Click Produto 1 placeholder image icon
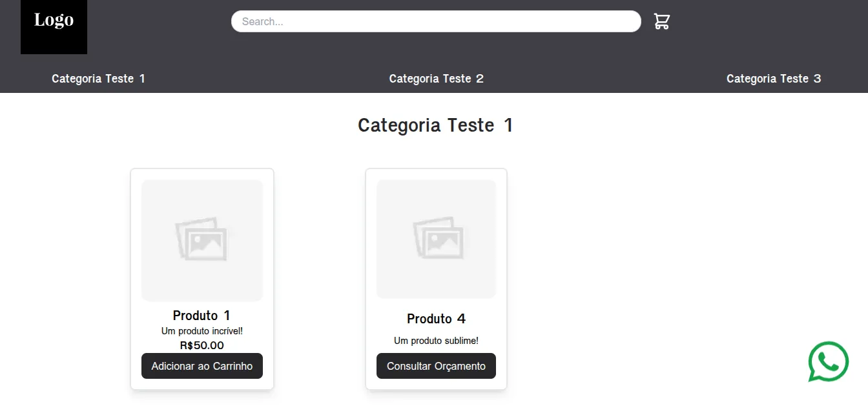 [x=201, y=239]
